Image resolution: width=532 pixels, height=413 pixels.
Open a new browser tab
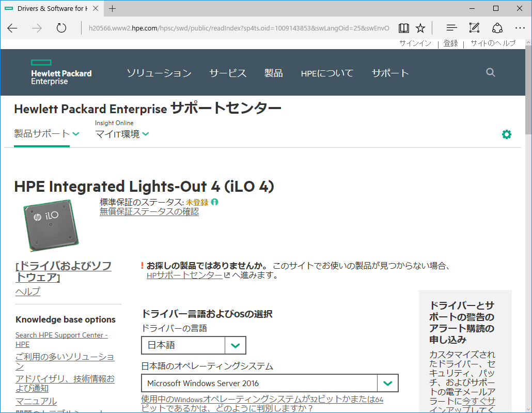(112, 8)
